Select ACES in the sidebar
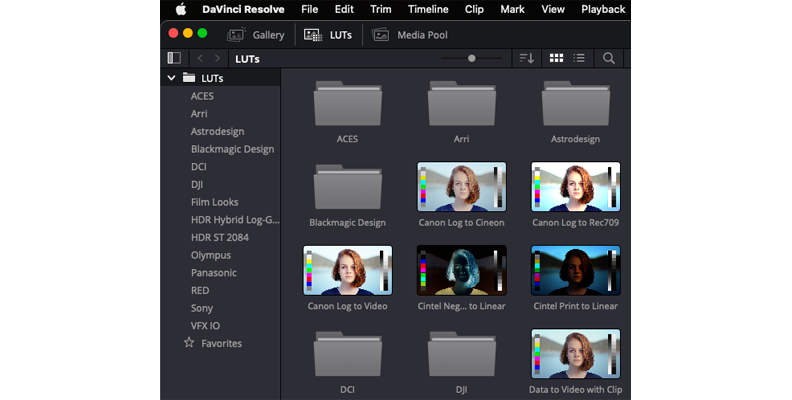The width and height of the screenshot is (792, 400). (x=202, y=96)
